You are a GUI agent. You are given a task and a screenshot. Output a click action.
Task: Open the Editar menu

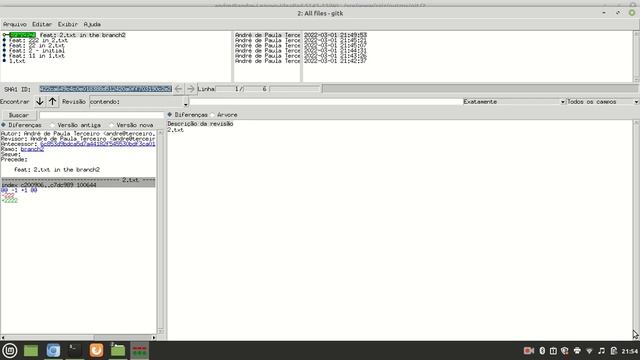pyautogui.click(x=42, y=24)
